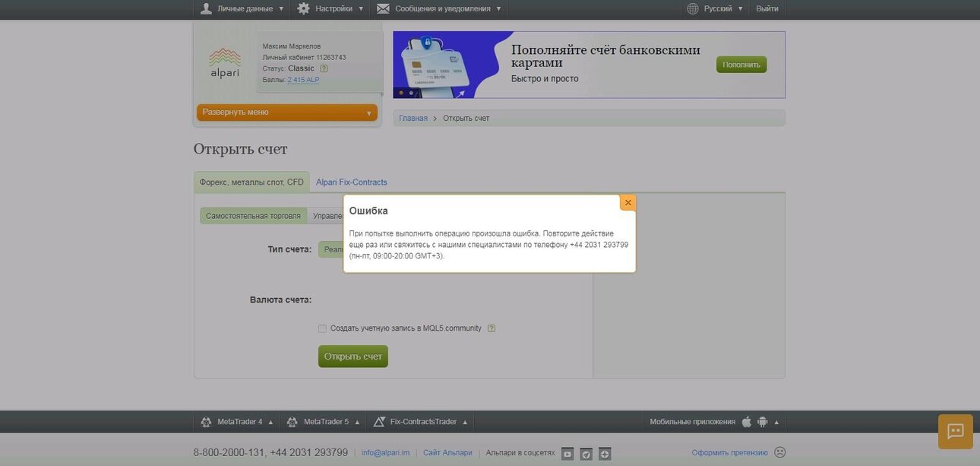This screenshot has width=980, height=466.
Task: Close the Ошибка error dialog
Action: click(x=628, y=203)
